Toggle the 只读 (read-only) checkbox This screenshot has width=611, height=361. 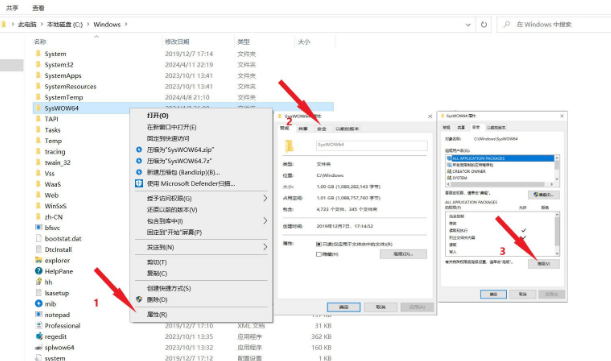319,244
